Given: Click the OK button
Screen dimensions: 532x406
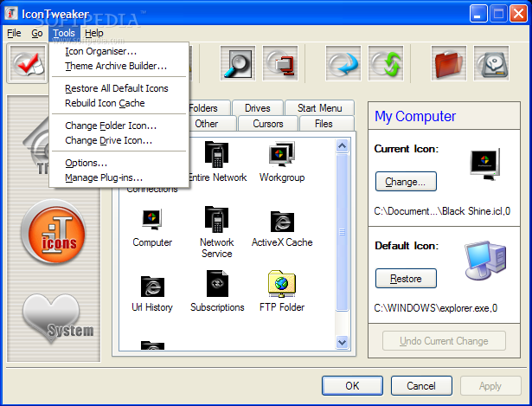Looking at the screenshot, I should coord(352,385).
